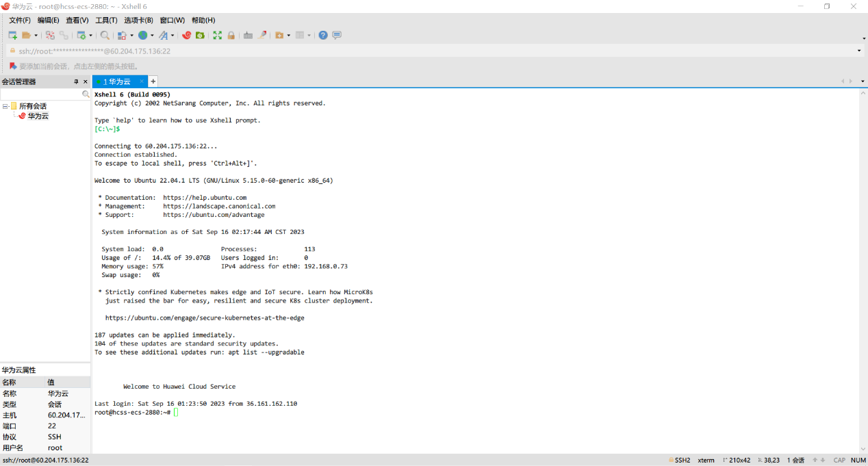Close the 1 华为云 tab
This screenshot has width=868, height=466.
click(142, 81)
